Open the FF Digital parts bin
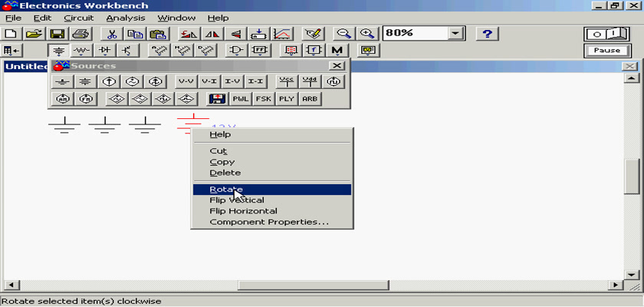This screenshot has width=644, height=307. tap(260, 51)
